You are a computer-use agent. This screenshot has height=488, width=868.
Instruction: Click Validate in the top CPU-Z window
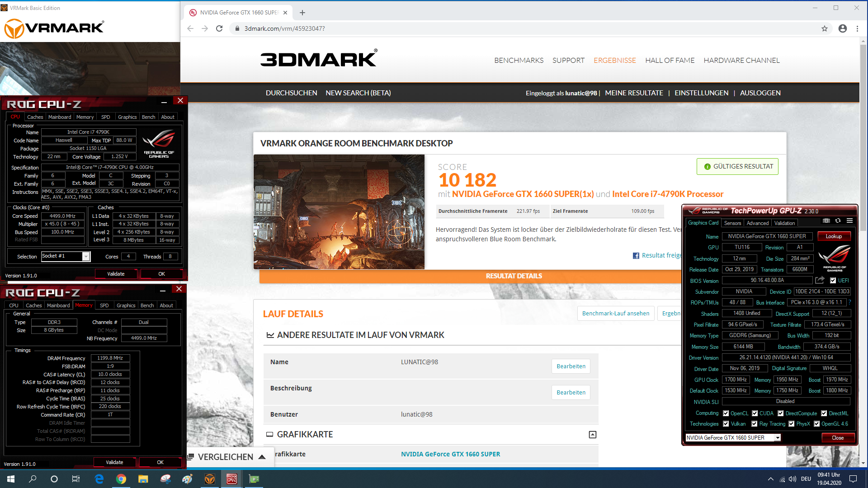point(116,274)
